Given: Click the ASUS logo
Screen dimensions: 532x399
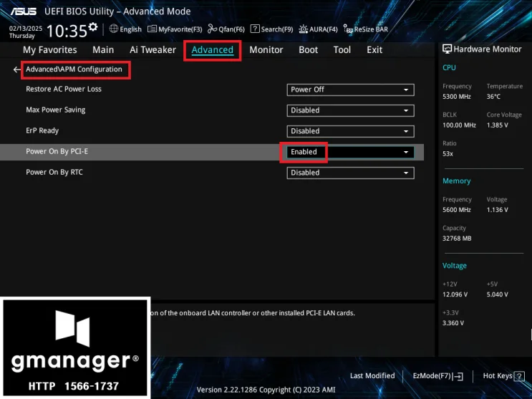Looking at the screenshot, I should (24, 11).
